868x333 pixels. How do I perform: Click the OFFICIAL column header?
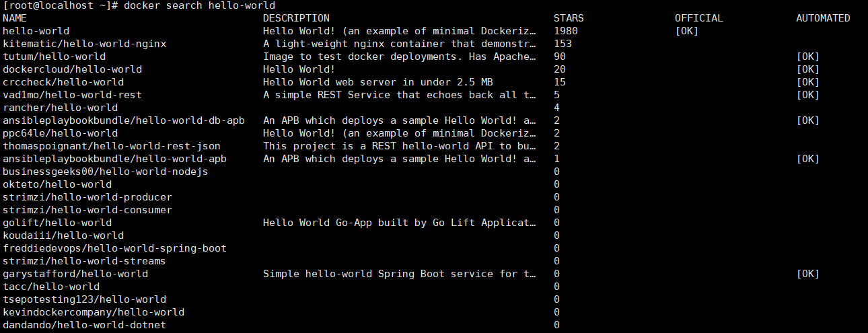click(x=698, y=18)
